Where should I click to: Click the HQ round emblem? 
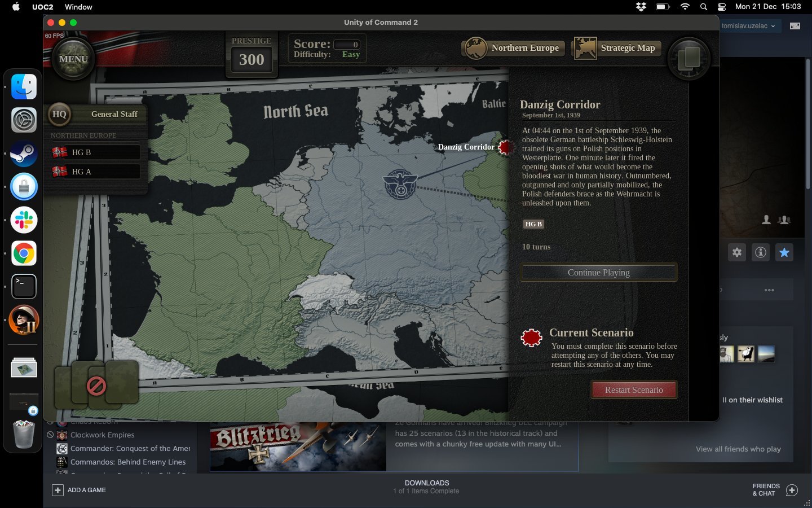(59, 114)
